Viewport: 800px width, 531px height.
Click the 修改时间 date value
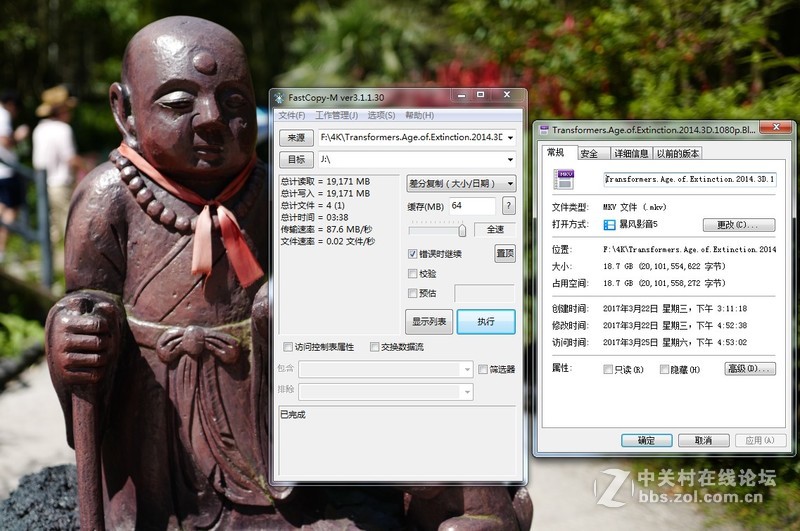(674, 325)
